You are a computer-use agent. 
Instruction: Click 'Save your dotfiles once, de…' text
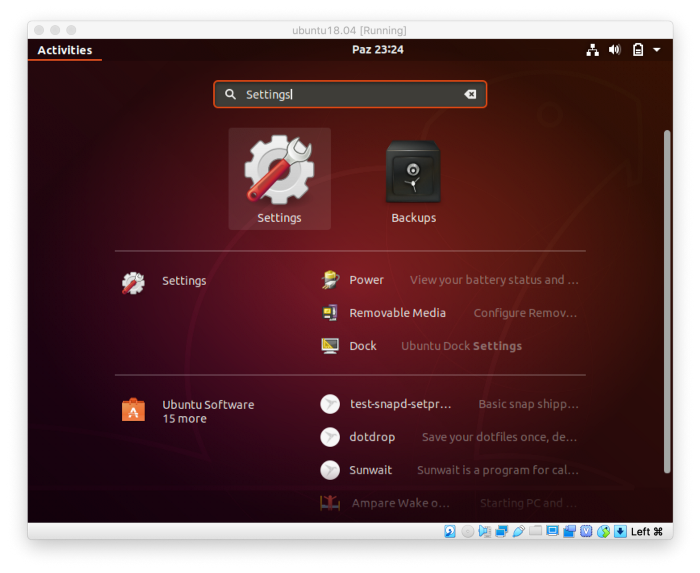[x=500, y=437]
